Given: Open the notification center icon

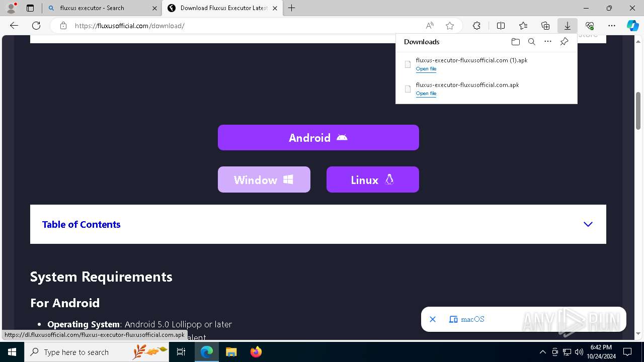Looking at the screenshot, I should (627, 352).
